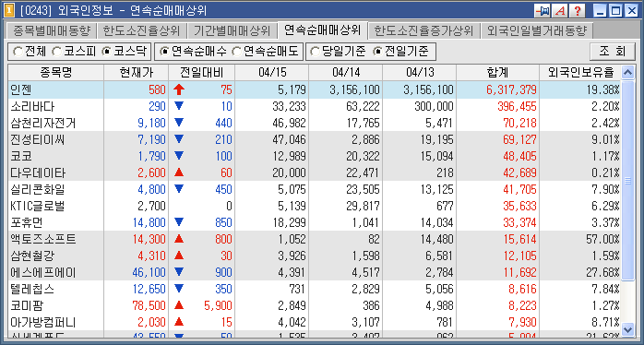This screenshot has width=644, height=345.
Task: Select the 전체 market radio button
Action: (x=18, y=52)
